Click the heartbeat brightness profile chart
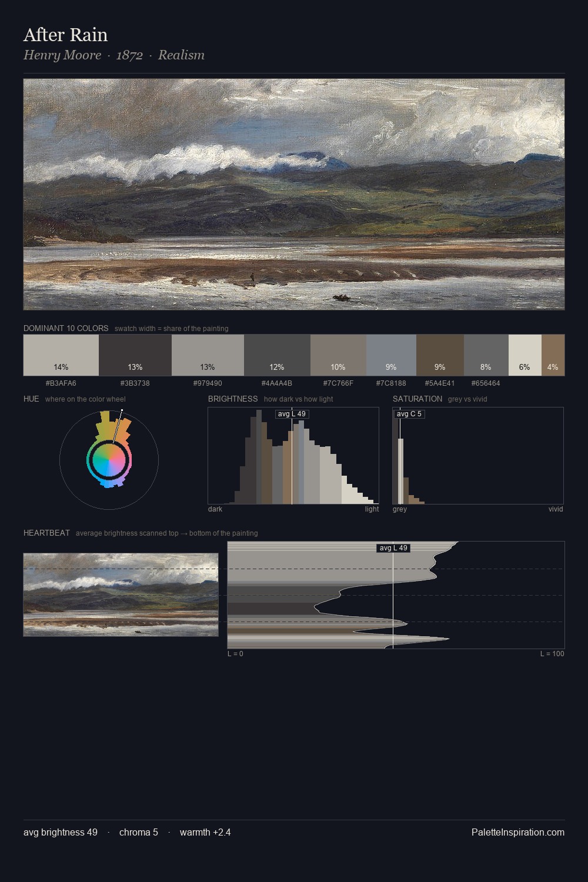588x882 pixels. tap(396, 595)
